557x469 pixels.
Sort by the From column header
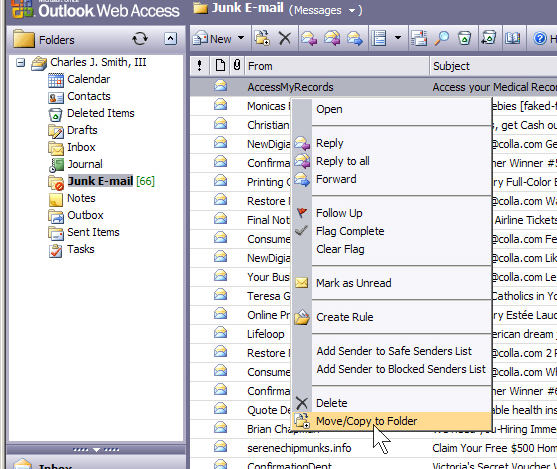click(x=337, y=66)
